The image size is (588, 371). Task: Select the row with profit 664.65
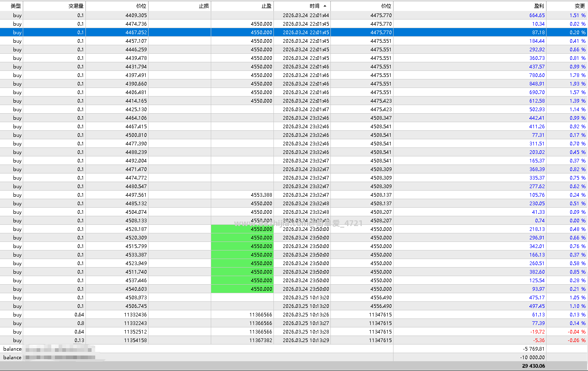(294, 15)
